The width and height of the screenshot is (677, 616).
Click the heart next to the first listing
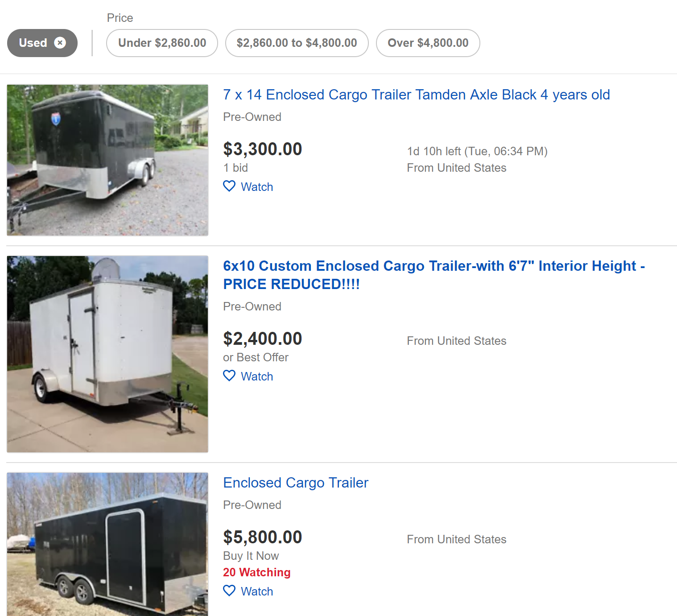pyautogui.click(x=229, y=186)
